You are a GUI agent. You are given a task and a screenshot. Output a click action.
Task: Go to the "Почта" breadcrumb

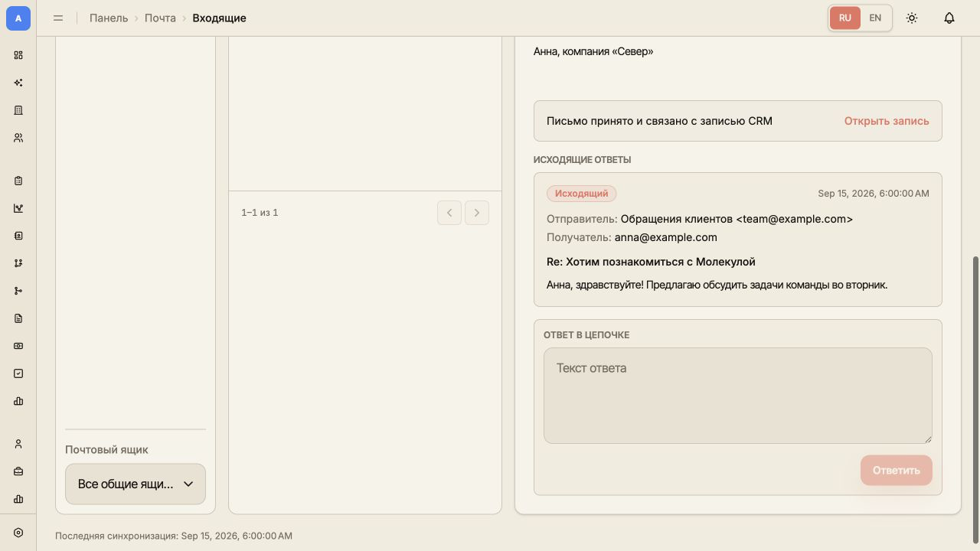[160, 18]
